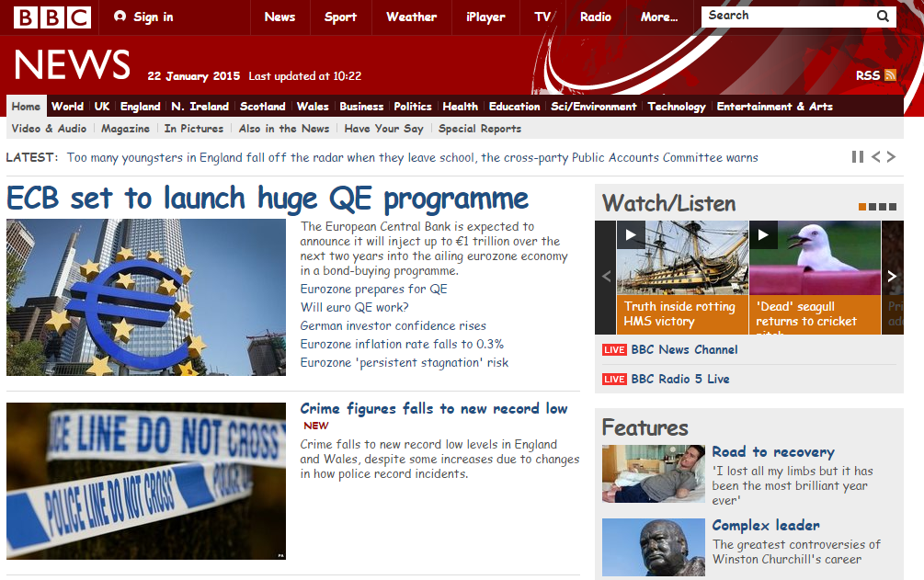
Task: Open the Magazine page
Action: pyautogui.click(x=126, y=129)
